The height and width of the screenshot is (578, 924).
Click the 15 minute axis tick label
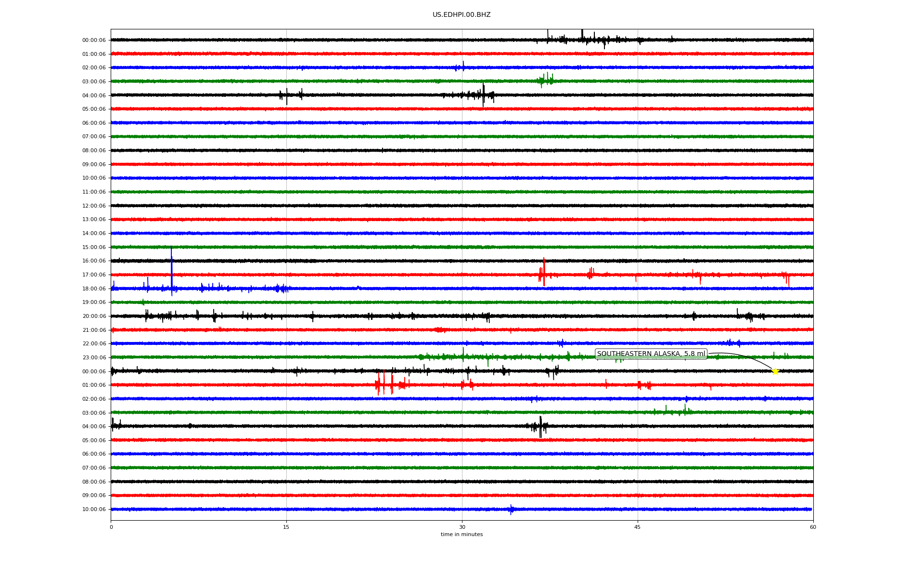click(x=286, y=527)
